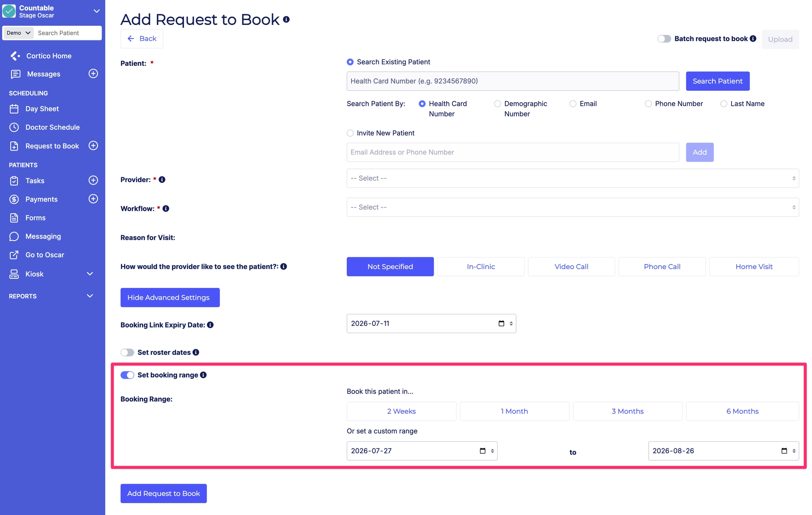This screenshot has height=515, width=812.
Task: Select Email search option
Action: [573, 104]
